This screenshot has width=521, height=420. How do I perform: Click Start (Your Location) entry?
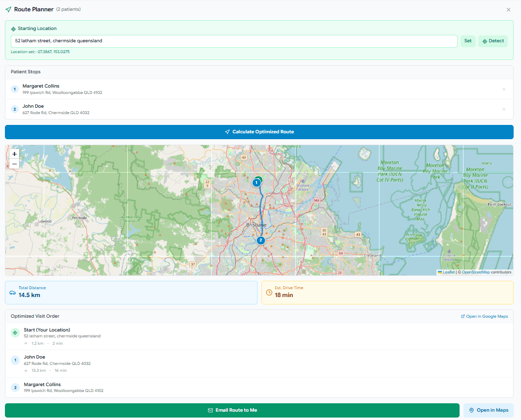click(47, 330)
